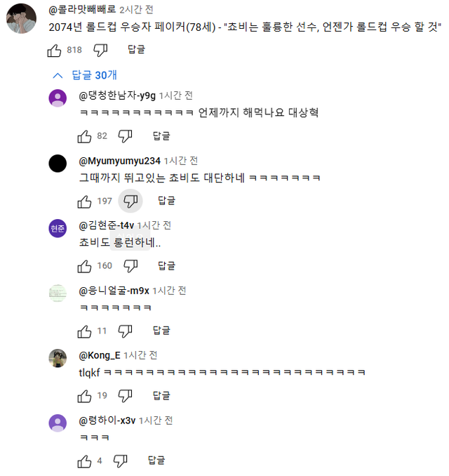
Task: Dislike the reply by @Myumyumyu234
Action: click(130, 201)
